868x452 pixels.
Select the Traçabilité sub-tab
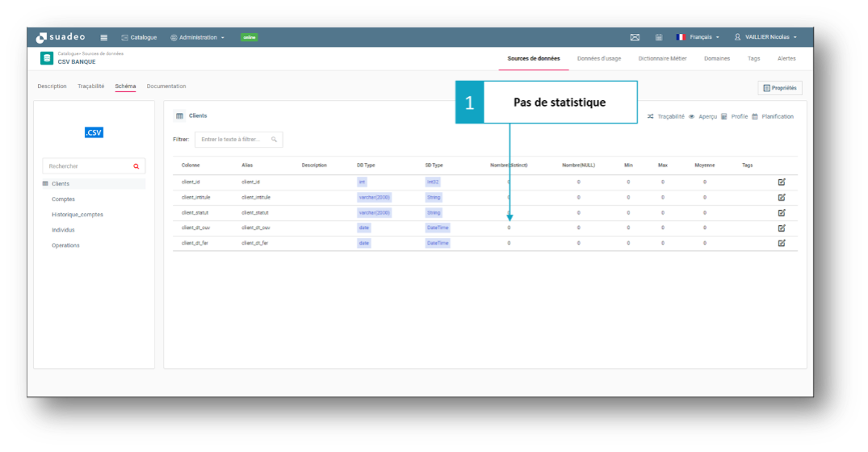click(90, 86)
